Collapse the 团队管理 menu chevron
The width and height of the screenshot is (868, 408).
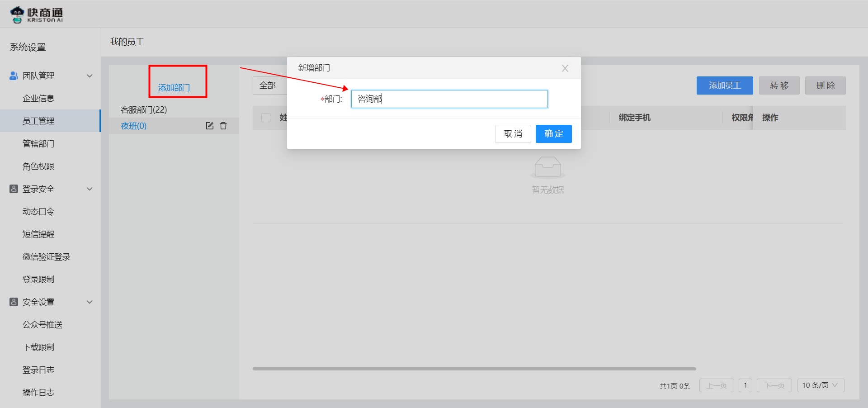tap(90, 76)
